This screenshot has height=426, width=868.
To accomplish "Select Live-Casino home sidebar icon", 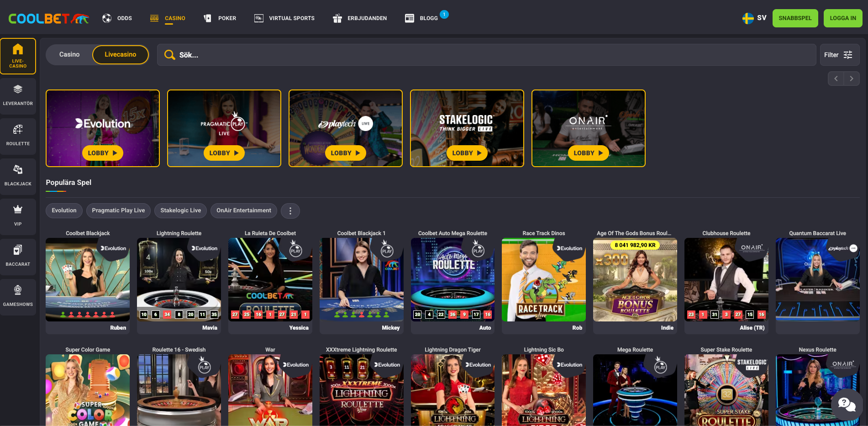I will [x=18, y=56].
